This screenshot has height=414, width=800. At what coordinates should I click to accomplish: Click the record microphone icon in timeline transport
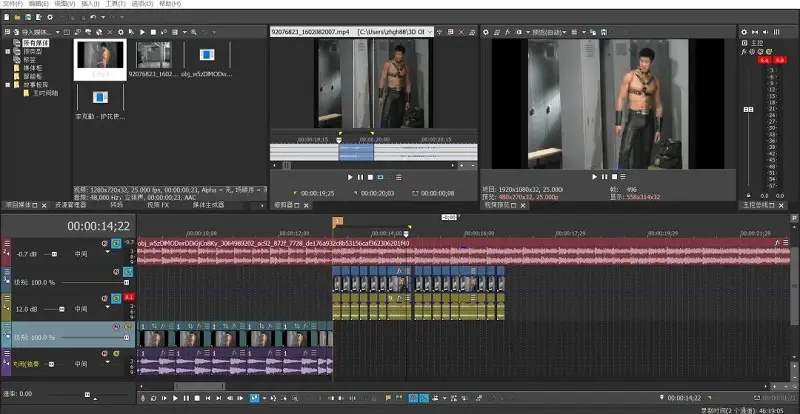[142, 398]
